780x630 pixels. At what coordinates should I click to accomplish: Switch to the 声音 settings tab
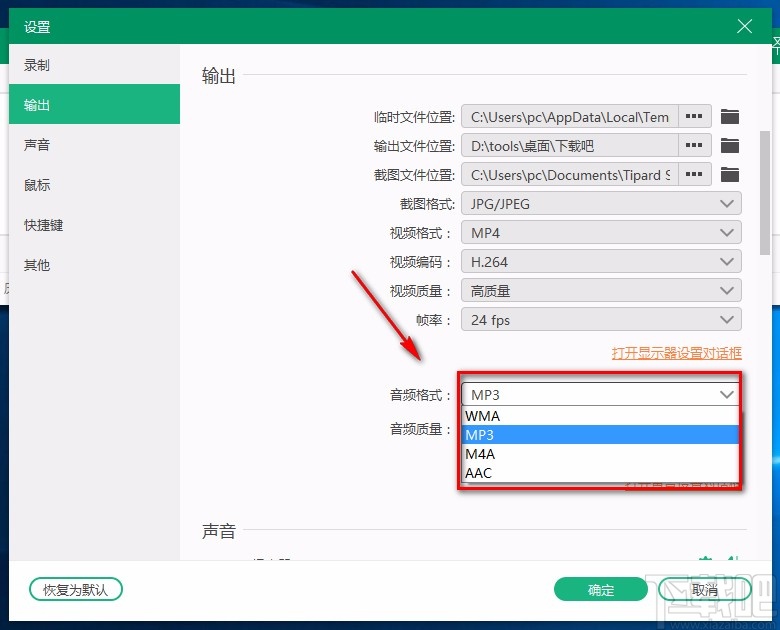click(x=95, y=145)
